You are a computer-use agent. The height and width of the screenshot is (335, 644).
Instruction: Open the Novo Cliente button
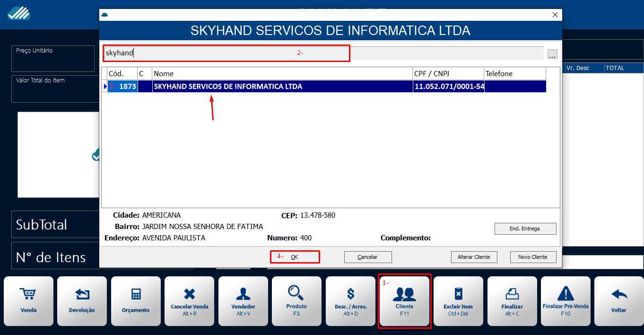click(533, 257)
